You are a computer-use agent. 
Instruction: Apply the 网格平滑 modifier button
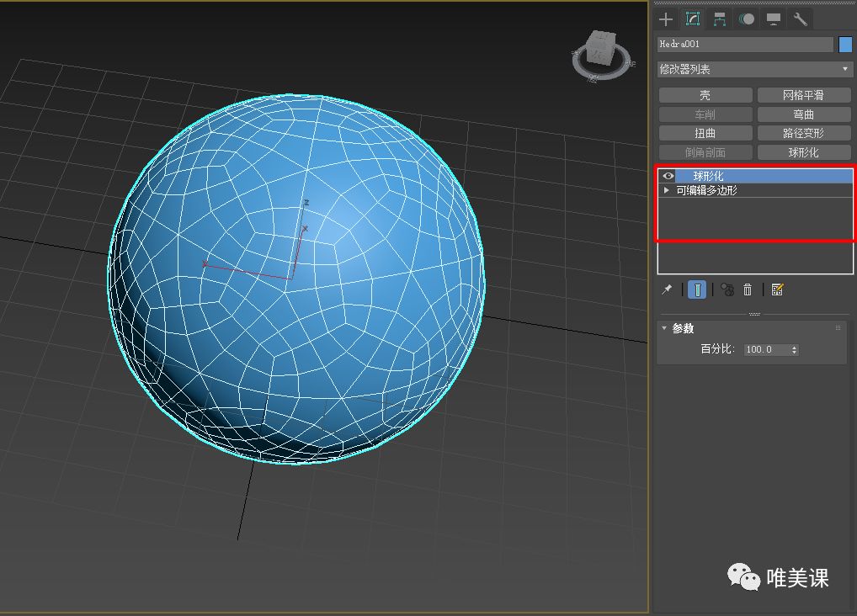pos(805,94)
